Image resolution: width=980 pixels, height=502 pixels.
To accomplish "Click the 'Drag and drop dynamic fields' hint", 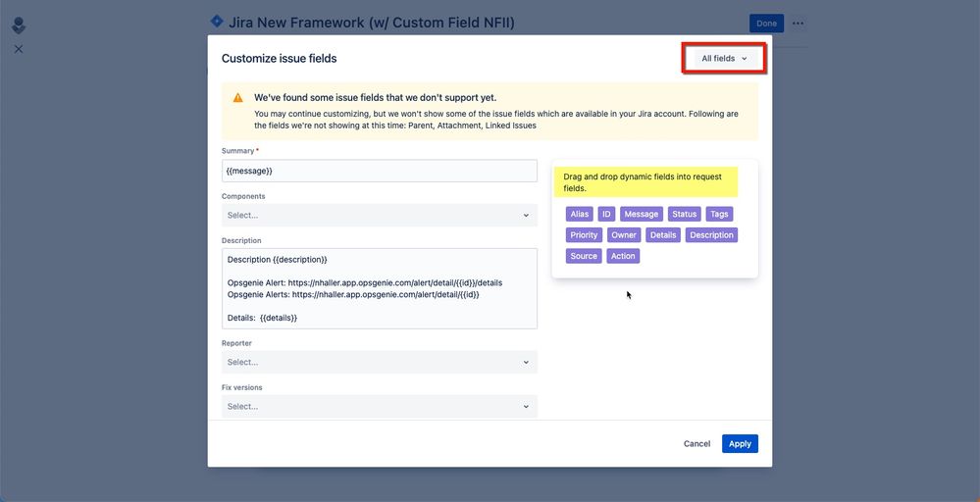I will click(x=645, y=182).
